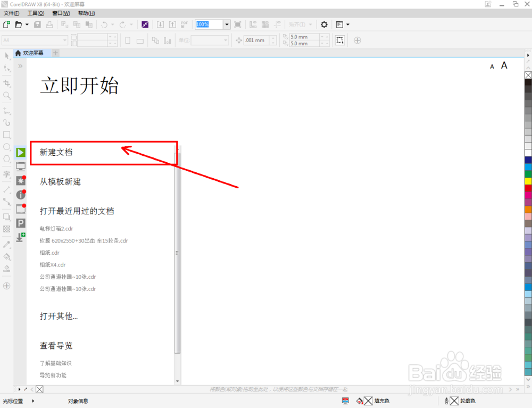The width and height of the screenshot is (532, 408).
Task: Open recent file 电梯灯箱2.cdr
Action: point(56,229)
